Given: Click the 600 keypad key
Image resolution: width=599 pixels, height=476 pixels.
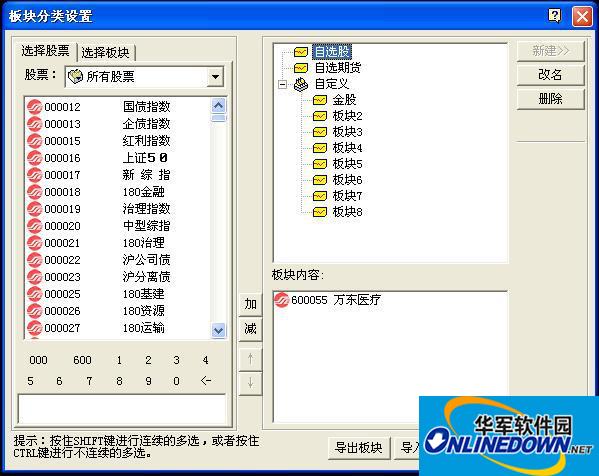Looking at the screenshot, I should (x=82, y=360).
